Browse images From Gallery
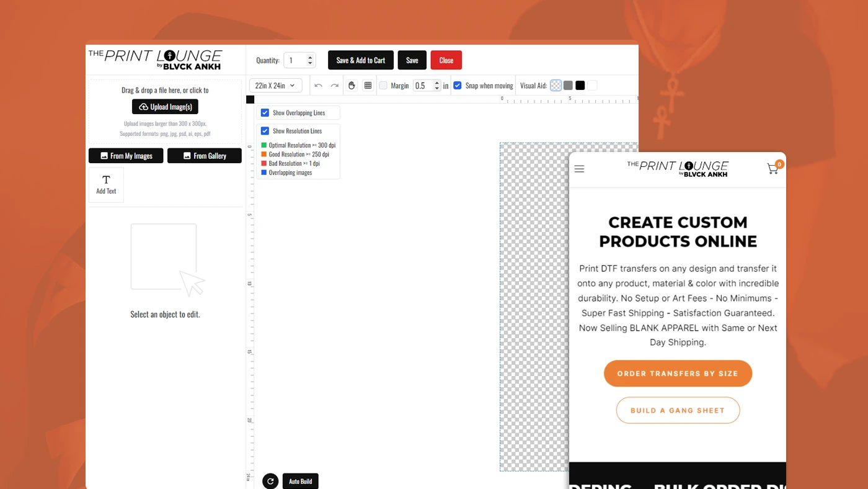 pos(205,156)
